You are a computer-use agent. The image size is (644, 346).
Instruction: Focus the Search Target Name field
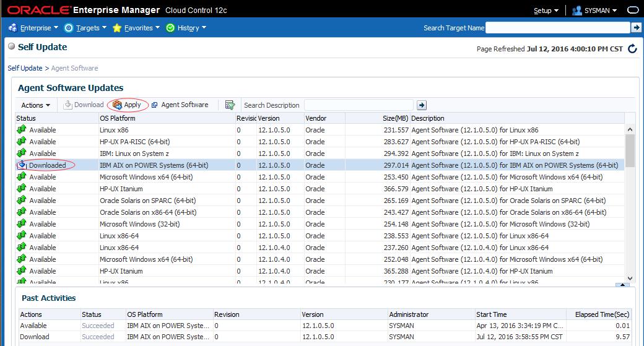click(557, 27)
